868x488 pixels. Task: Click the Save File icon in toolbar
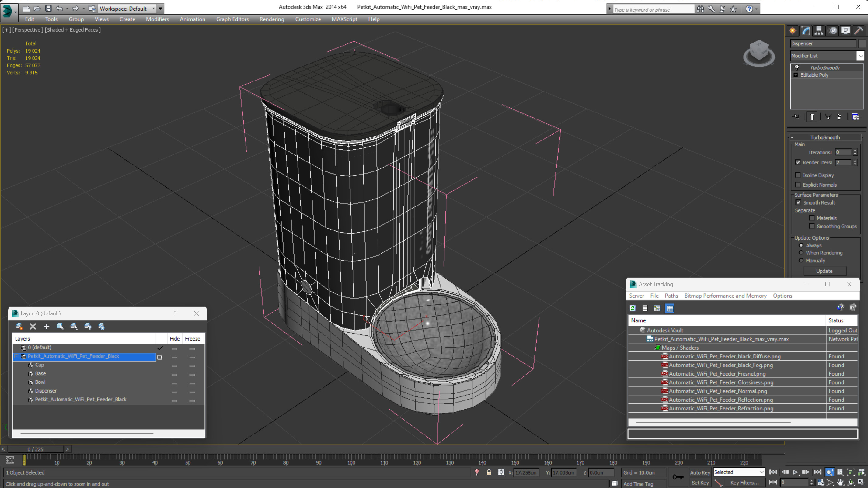(48, 9)
